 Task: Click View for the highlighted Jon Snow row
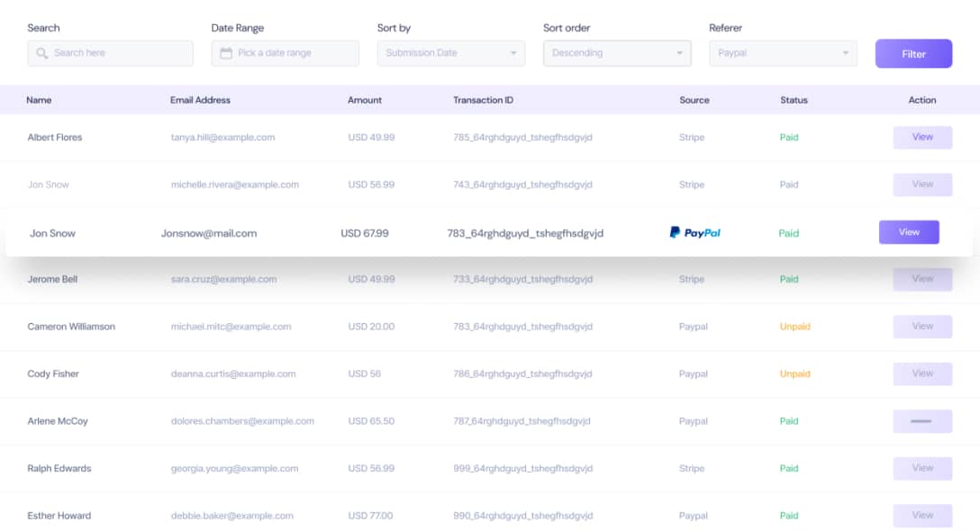click(x=908, y=232)
